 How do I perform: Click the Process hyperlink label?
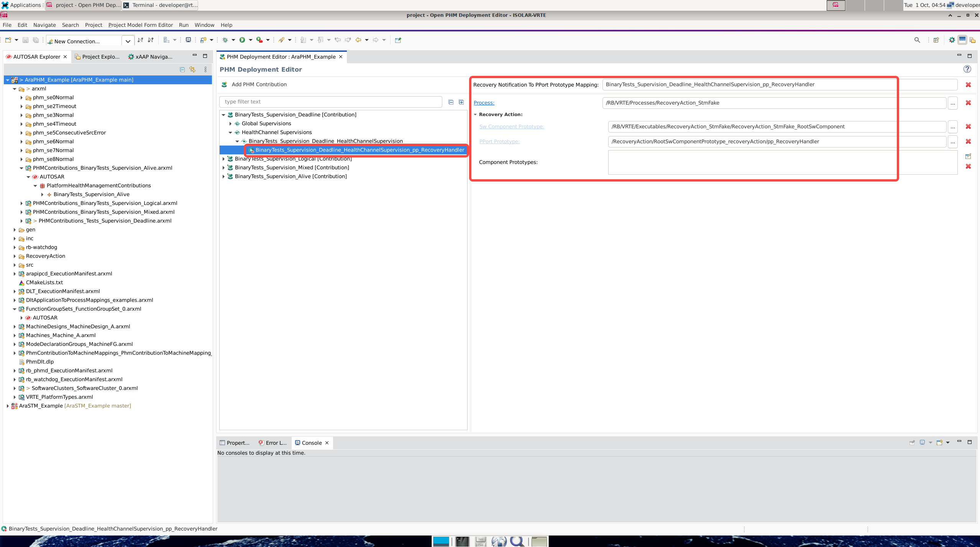coord(484,103)
